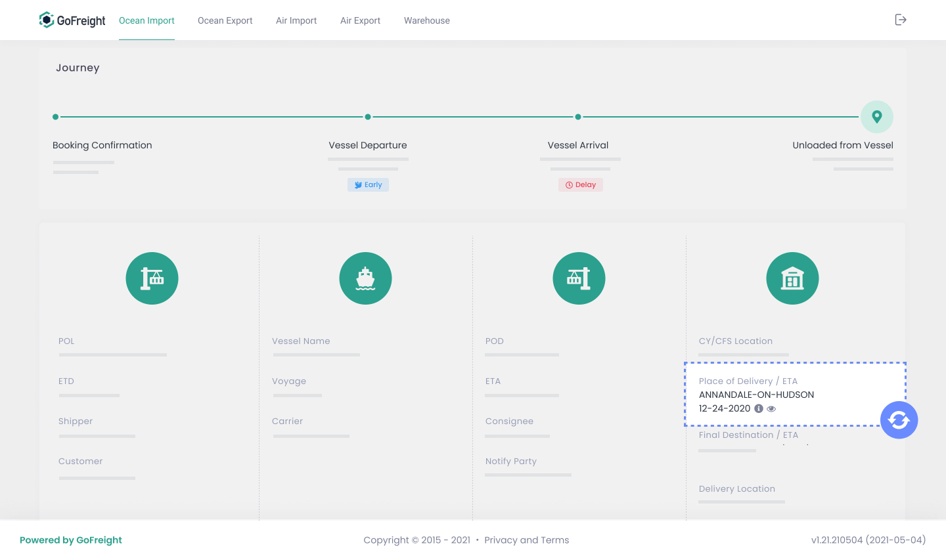946x560 pixels.
Task: Click the info icon beside 12-24-2020
Action: click(x=759, y=408)
